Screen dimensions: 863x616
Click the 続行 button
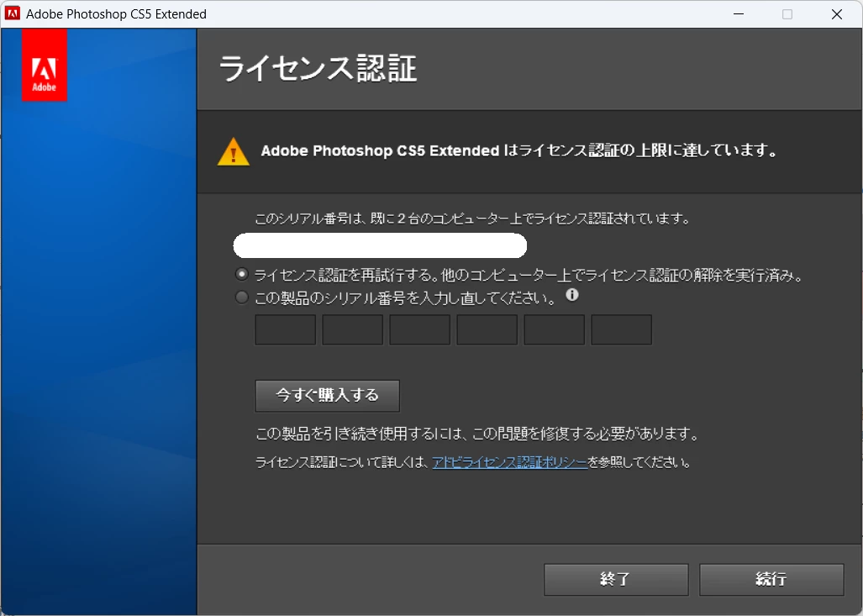[771, 579]
